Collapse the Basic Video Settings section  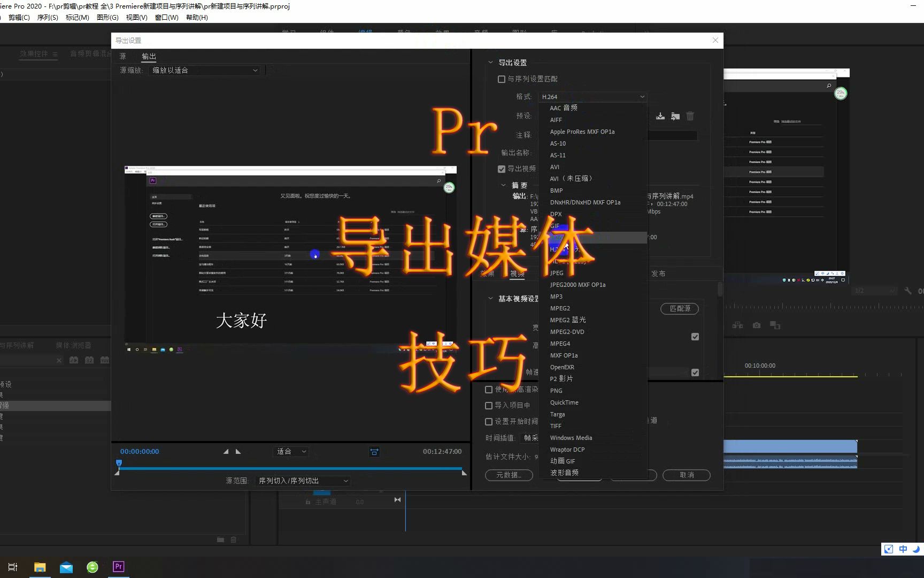pyautogui.click(x=490, y=299)
